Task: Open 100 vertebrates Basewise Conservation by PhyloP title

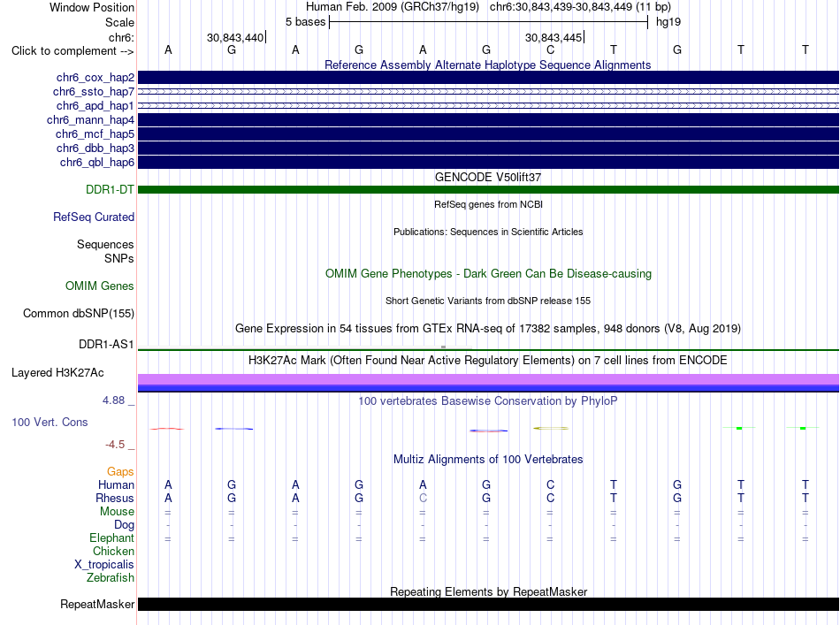Action: click(488, 401)
